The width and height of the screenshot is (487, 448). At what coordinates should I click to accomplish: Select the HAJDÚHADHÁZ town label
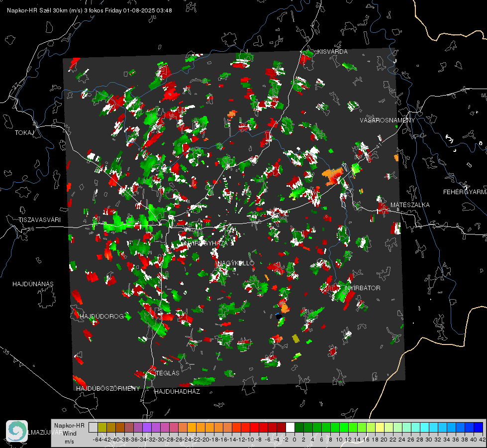pos(177,392)
